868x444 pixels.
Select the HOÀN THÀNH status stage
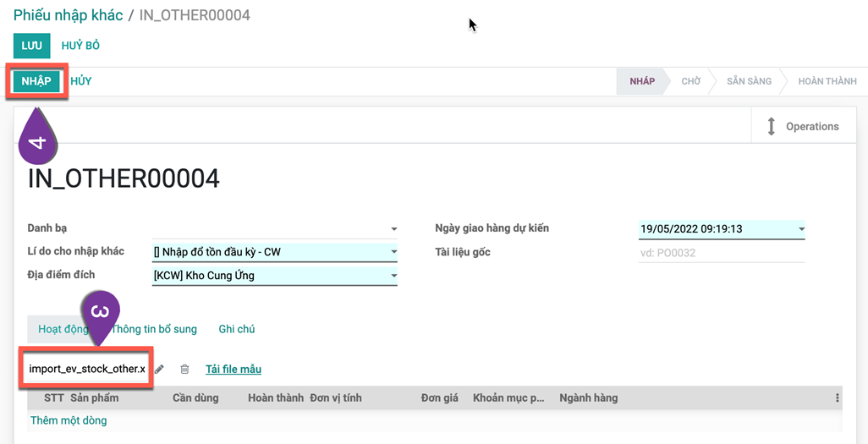(827, 81)
